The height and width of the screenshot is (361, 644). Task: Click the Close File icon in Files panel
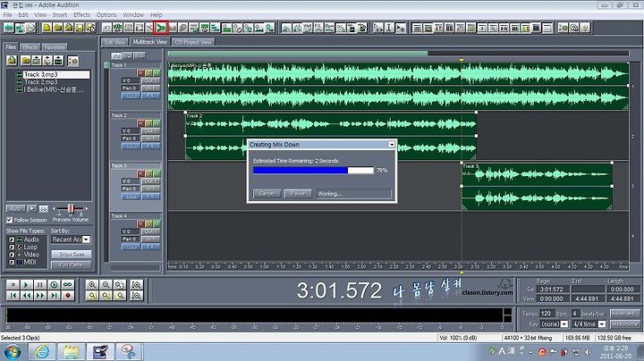click(25, 61)
